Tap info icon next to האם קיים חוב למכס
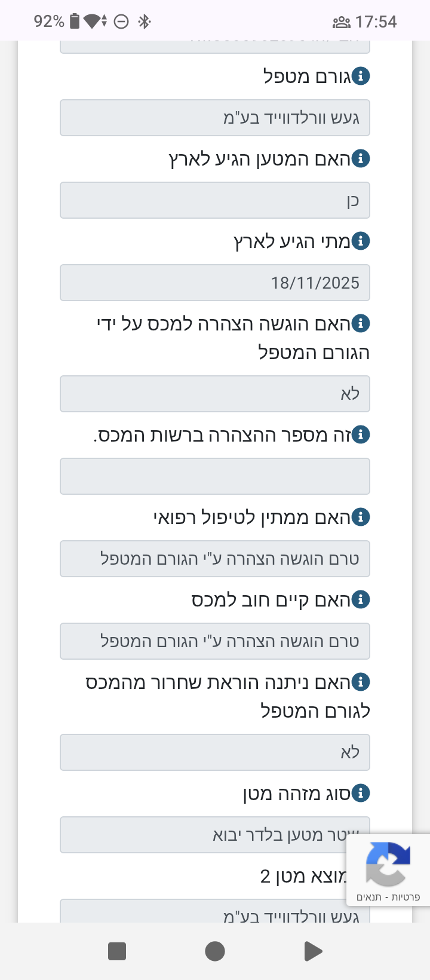This screenshot has width=430, height=980. point(361,599)
